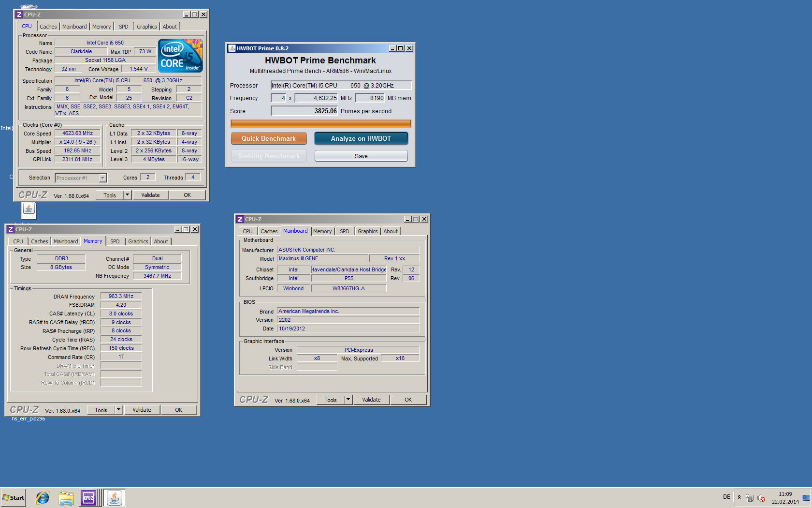The width and height of the screenshot is (812, 508).
Task: Click Analyze on HWBOT button
Action: tap(361, 138)
